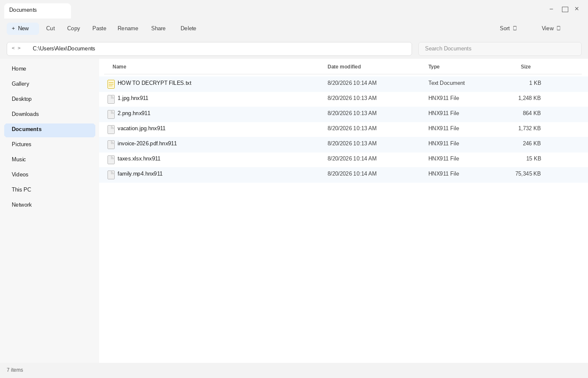Sort by the Date modified column header
The width and height of the screenshot is (588, 378).
pyautogui.click(x=344, y=67)
